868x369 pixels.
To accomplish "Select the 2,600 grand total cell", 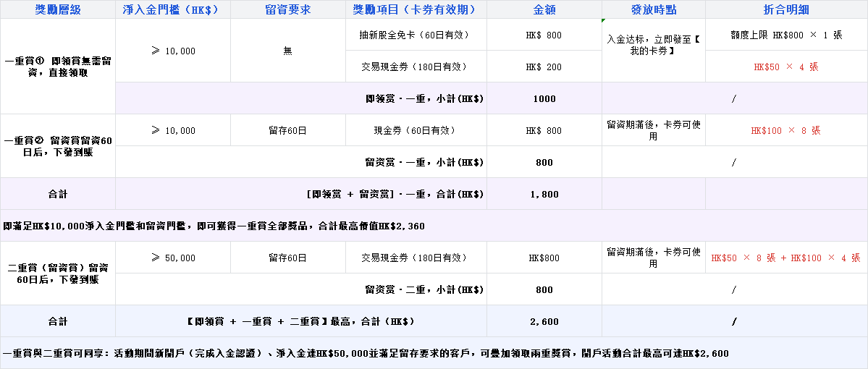I will (544, 321).
